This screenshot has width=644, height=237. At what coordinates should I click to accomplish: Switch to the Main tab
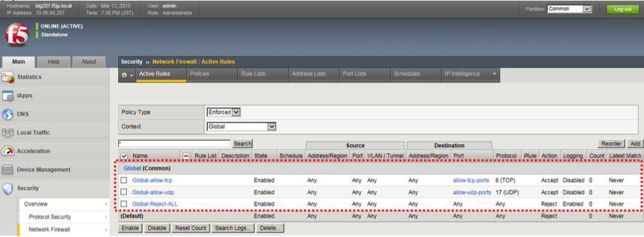pyautogui.click(x=18, y=62)
